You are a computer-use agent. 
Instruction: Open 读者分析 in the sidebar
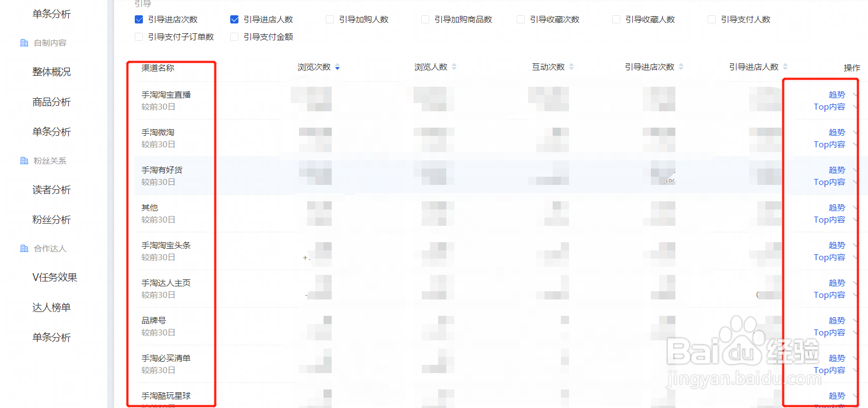pyautogui.click(x=52, y=190)
